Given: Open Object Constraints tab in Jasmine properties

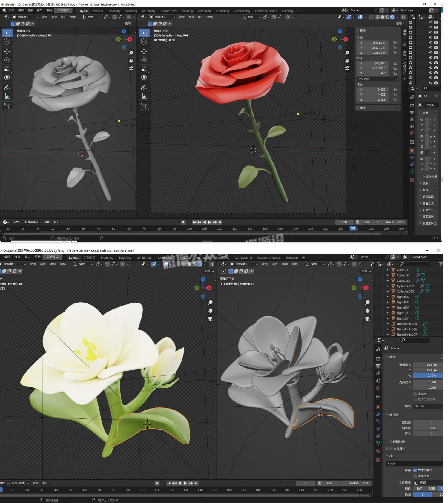Looking at the screenshot, I should pos(378,436).
